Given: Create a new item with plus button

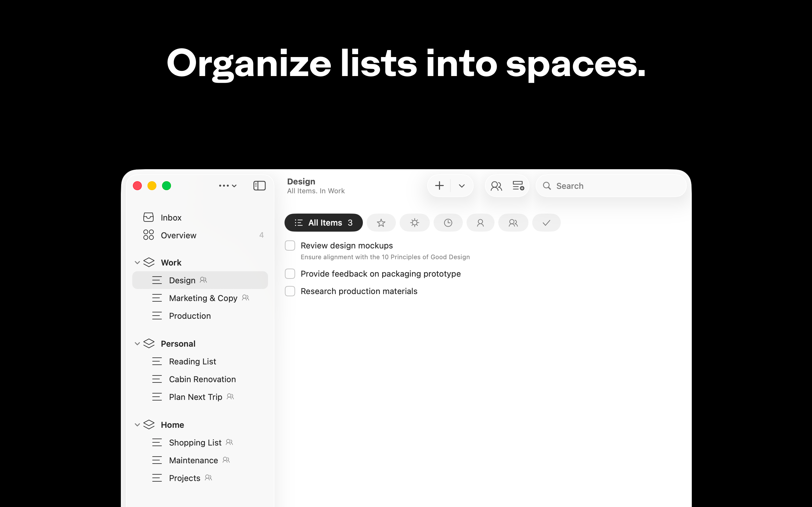Looking at the screenshot, I should (x=439, y=185).
